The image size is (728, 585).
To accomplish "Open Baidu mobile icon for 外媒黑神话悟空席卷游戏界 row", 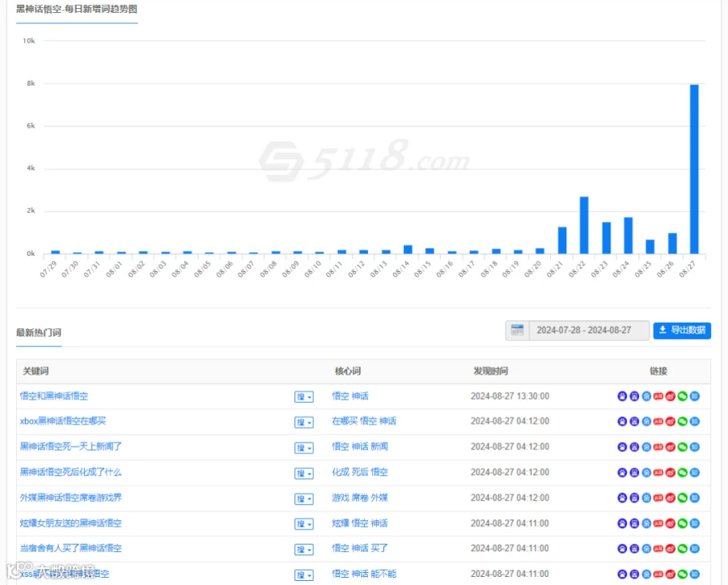I will coord(634,498).
